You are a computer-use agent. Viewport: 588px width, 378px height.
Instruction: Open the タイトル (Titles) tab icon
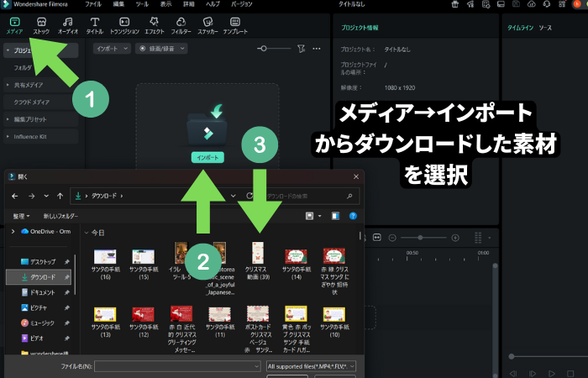(x=95, y=24)
